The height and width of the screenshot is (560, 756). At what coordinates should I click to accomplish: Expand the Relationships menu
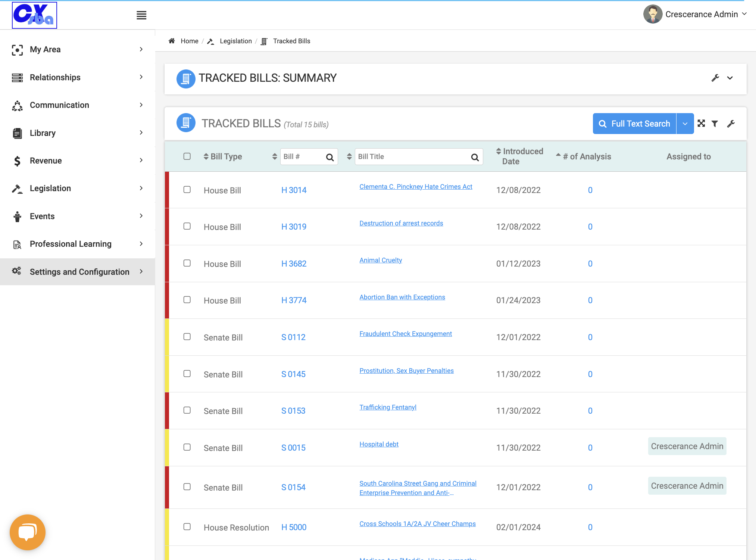click(78, 77)
